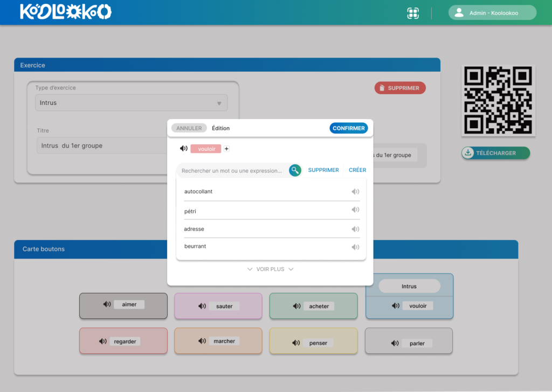
Task: Open the Type d'exercice dropdown
Action: click(131, 103)
